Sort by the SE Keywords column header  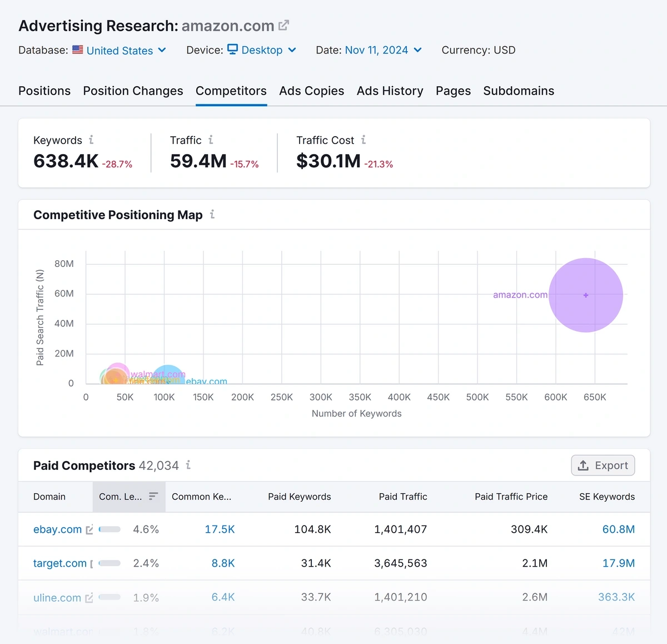[607, 497]
